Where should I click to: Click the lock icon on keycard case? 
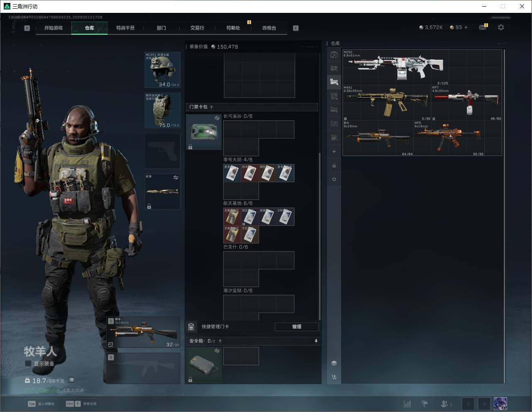(190, 147)
